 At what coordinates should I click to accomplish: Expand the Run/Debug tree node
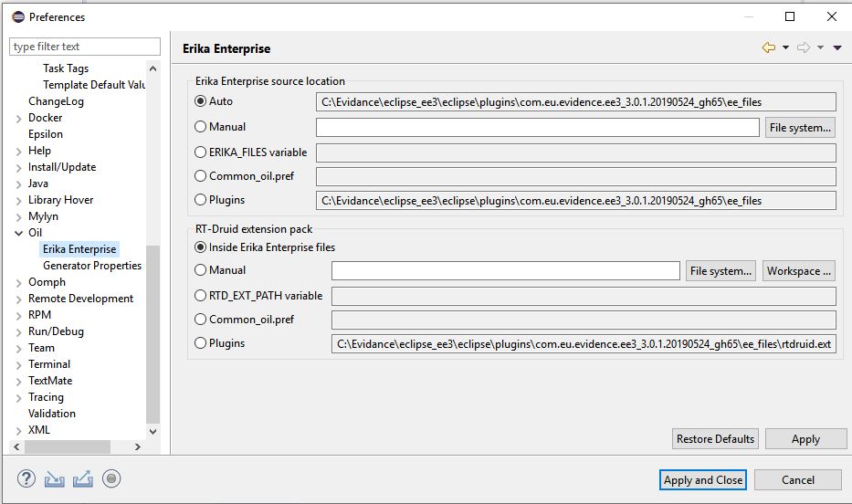pos(18,332)
